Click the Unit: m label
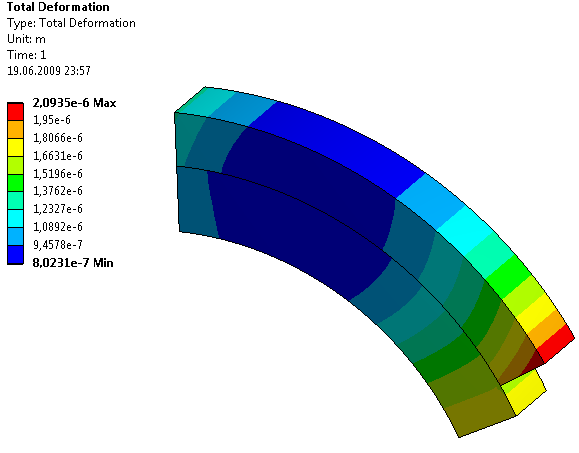The width and height of the screenshot is (579, 453). pos(26,39)
